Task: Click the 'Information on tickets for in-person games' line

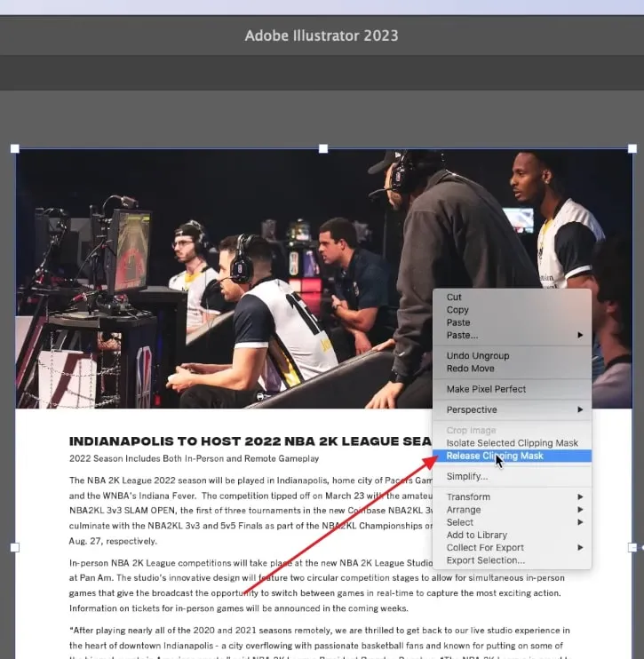Action: pyautogui.click(x=238, y=608)
